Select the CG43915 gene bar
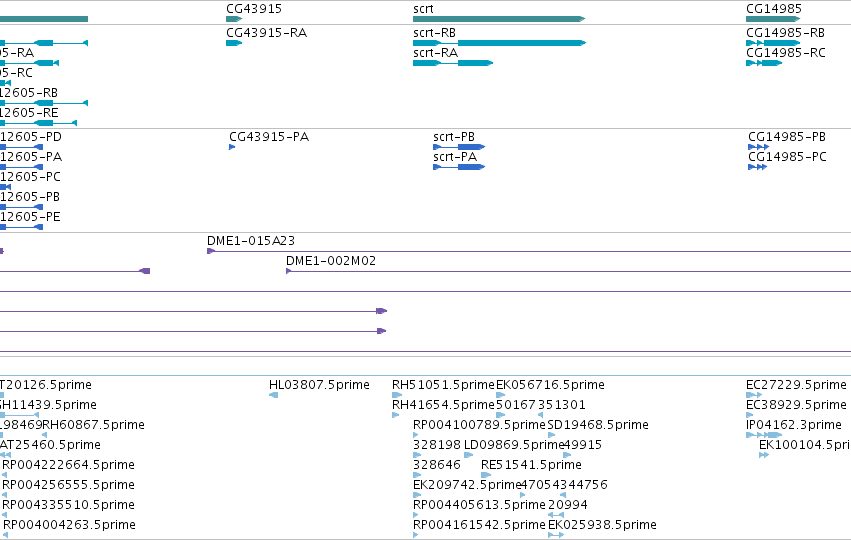The width and height of the screenshot is (851, 540). point(234,19)
